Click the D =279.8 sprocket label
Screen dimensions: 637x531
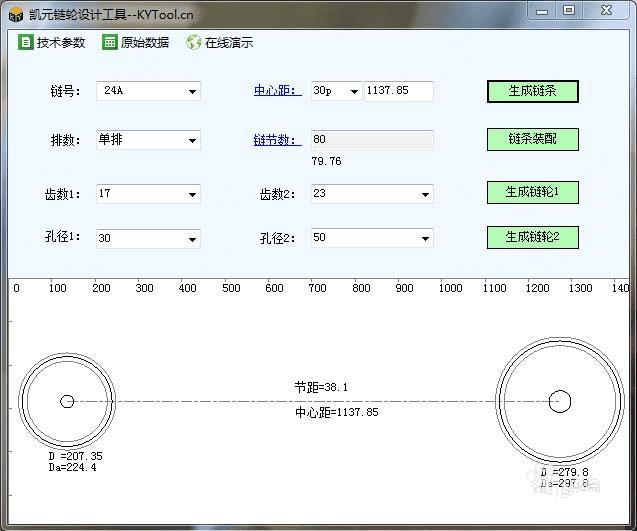coord(565,472)
